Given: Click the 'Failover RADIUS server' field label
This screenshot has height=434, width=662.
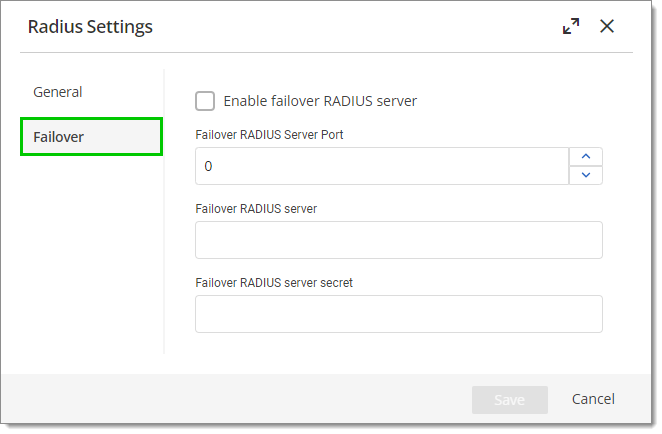Looking at the screenshot, I should click(256, 209).
